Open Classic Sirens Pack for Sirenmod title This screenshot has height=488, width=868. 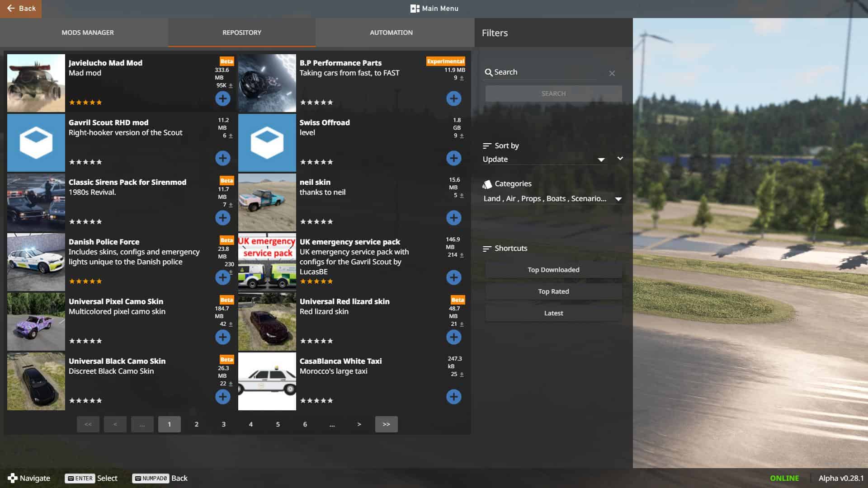click(127, 182)
